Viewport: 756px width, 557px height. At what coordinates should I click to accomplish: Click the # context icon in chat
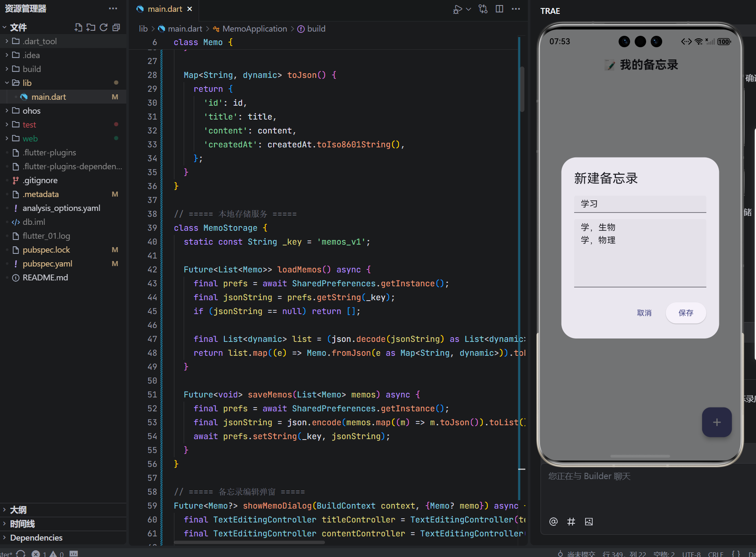tap(571, 522)
